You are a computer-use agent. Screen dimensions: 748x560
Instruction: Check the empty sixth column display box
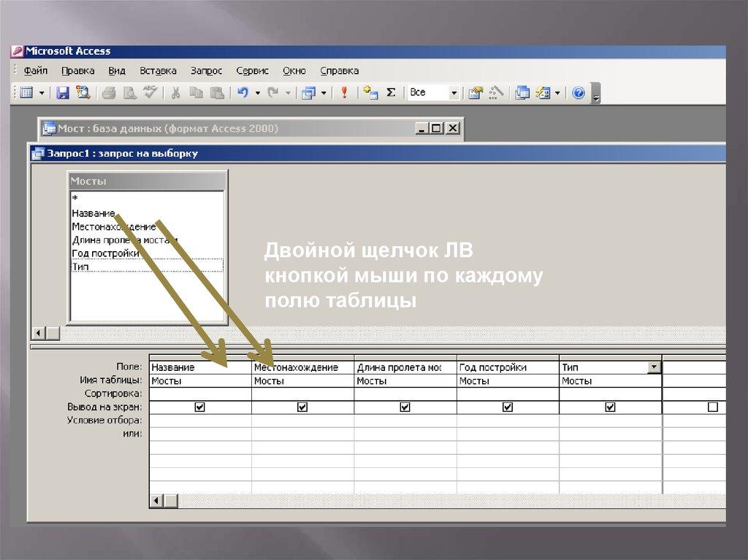(713, 407)
